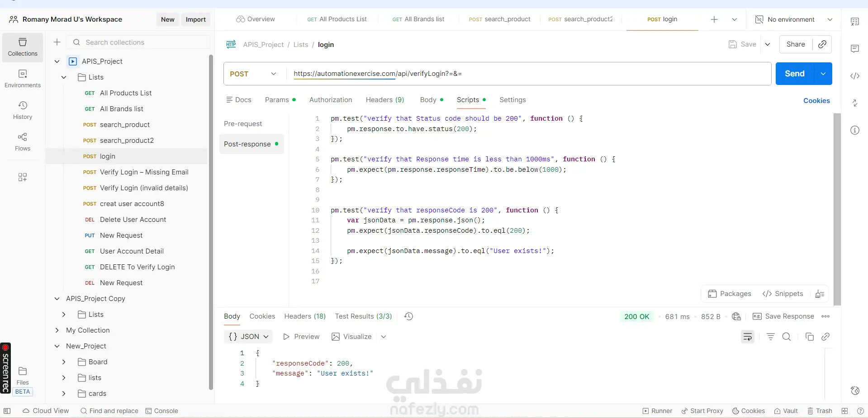The image size is (868, 418).
Task: Click the script editor vertical scrollbar
Action: click(837, 209)
